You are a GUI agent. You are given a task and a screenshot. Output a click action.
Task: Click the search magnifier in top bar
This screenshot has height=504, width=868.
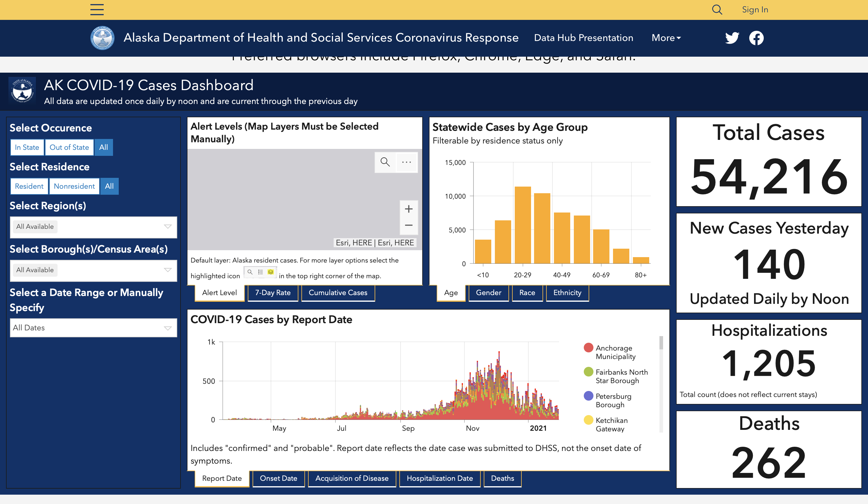pyautogui.click(x=717, y=10)
